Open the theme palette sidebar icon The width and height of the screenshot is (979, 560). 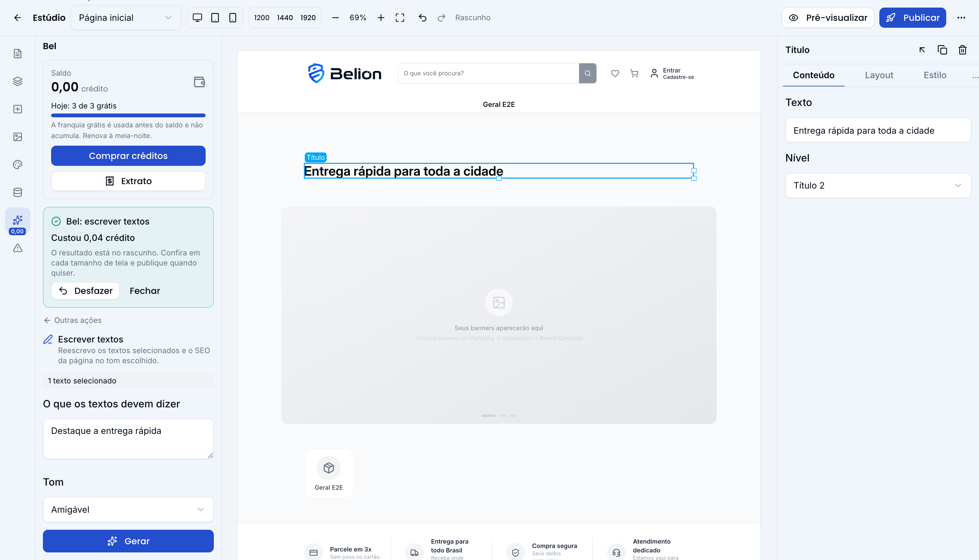coord(18,164)
